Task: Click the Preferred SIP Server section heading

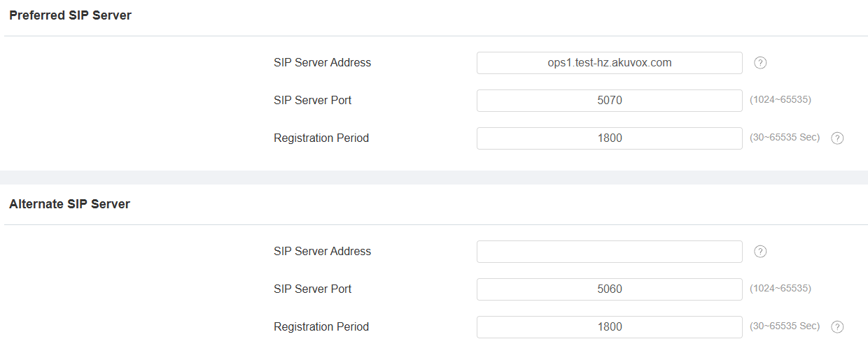Action: 70,15
